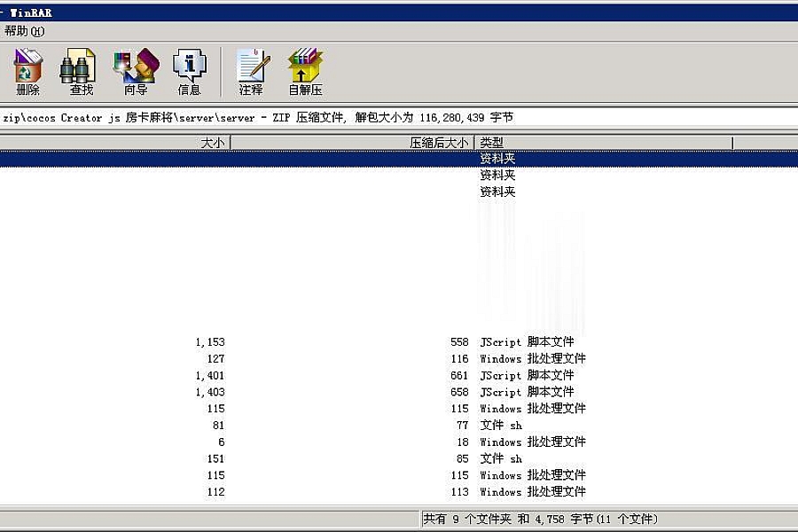
Task: Click packed size value 658
Action: tap(459, 392)
